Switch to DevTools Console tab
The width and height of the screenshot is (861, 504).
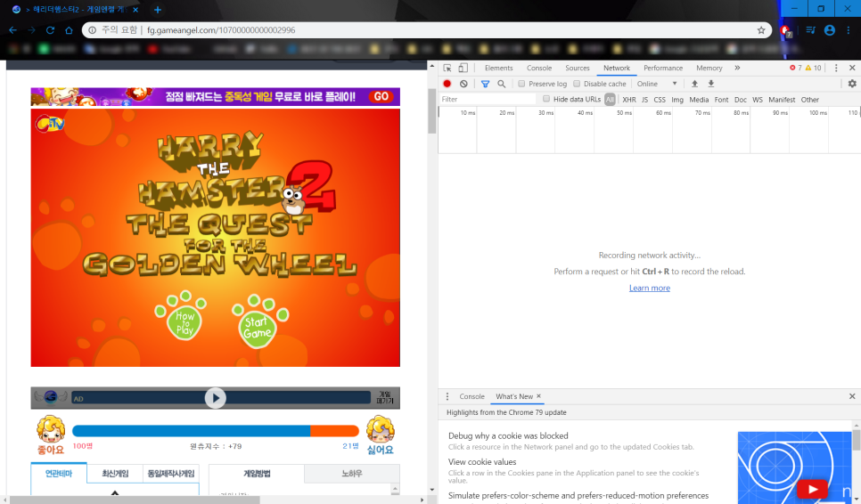coord(539,68)
